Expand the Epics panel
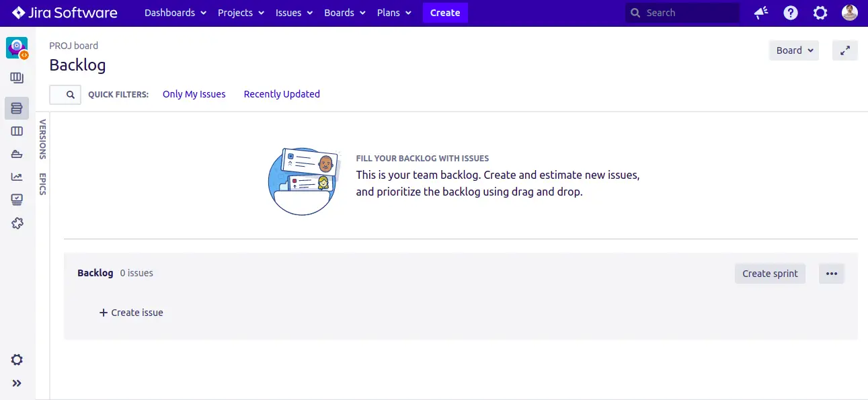Screen dimensions: 868x400 42,184
